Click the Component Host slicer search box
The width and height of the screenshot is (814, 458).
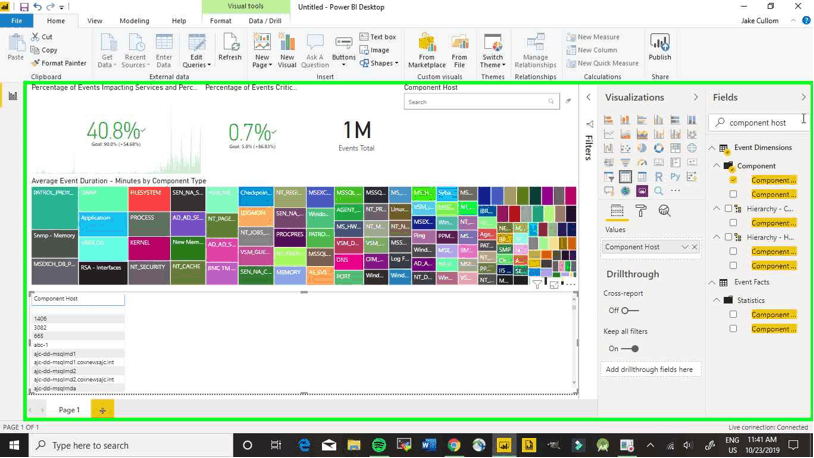pos(481,102)
